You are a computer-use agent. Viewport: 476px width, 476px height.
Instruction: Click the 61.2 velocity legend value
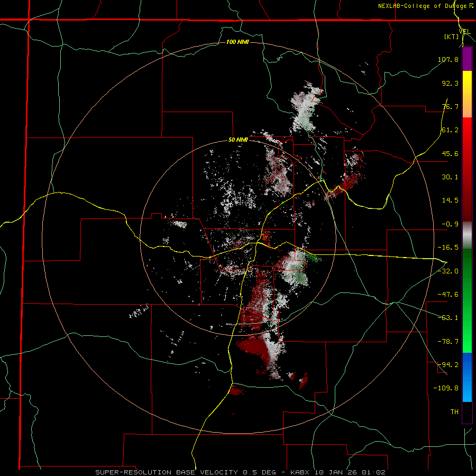(x=450, y=130)
